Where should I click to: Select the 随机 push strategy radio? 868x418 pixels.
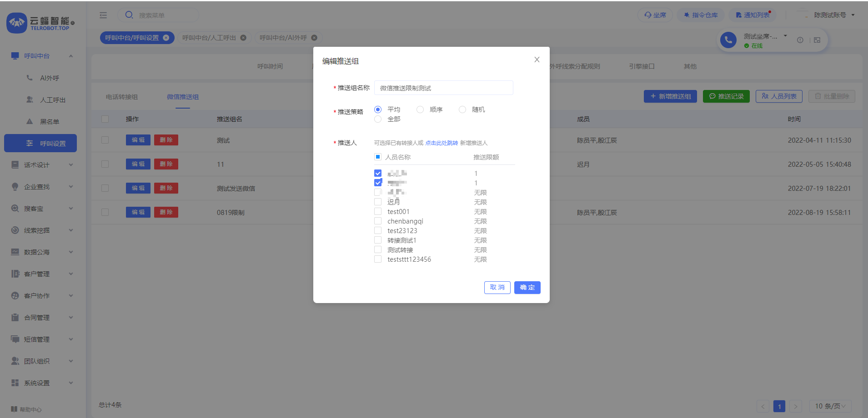(x=462, y=109)
